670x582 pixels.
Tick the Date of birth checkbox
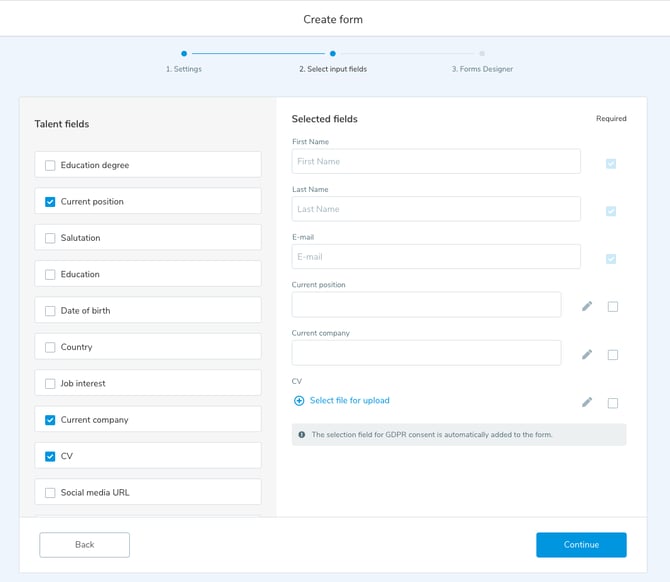[x=50, y=311]
